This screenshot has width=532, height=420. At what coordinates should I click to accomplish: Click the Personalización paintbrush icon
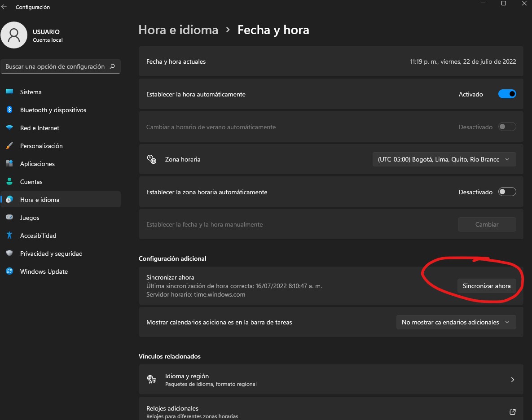pos(9,146)
